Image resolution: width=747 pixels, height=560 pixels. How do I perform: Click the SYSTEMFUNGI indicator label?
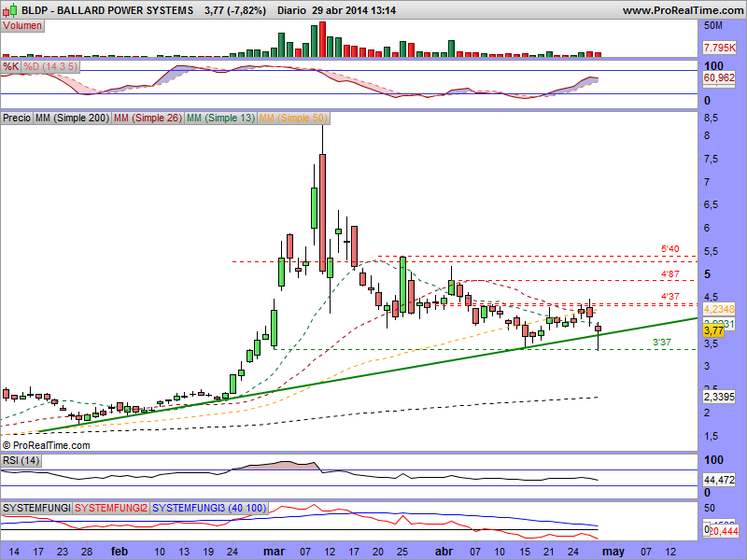[x=36, y=508]
